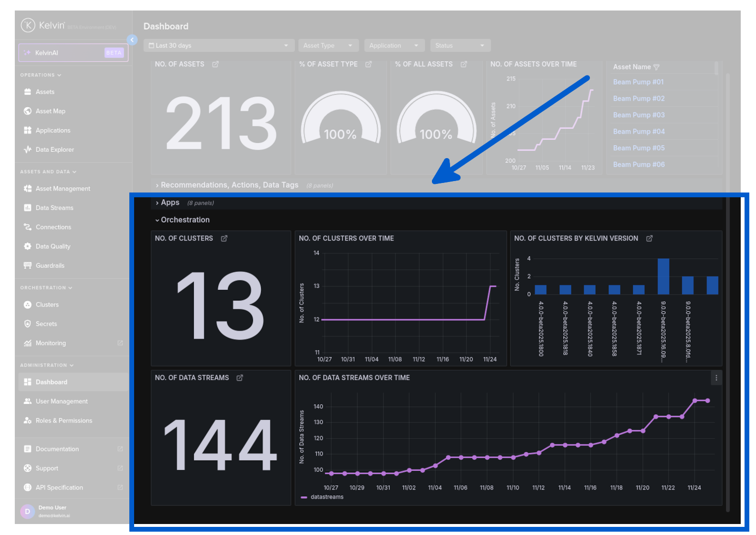Open the Beam Pump #03 asset link
Viewport: 756px width, 535px height.
coord(639,115)
